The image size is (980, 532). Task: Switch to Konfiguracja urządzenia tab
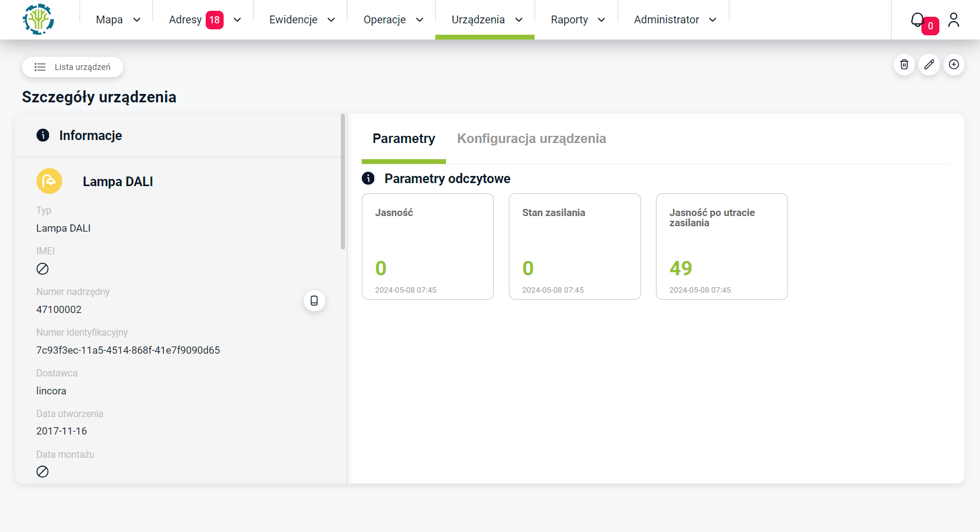click(531, 139)
